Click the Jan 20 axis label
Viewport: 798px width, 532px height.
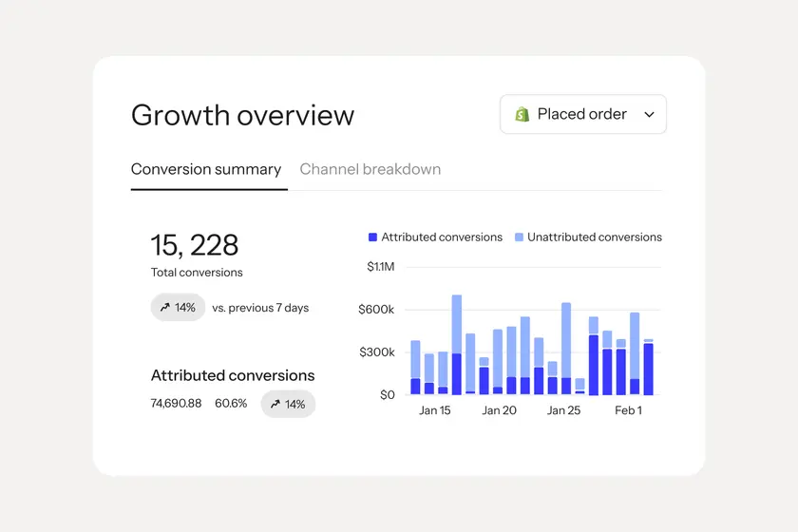500,410
